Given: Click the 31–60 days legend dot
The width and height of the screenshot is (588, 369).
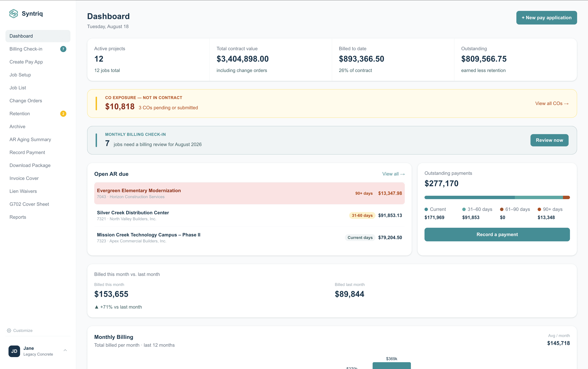Looking at the screenshot, I should (x=464, y=209).
